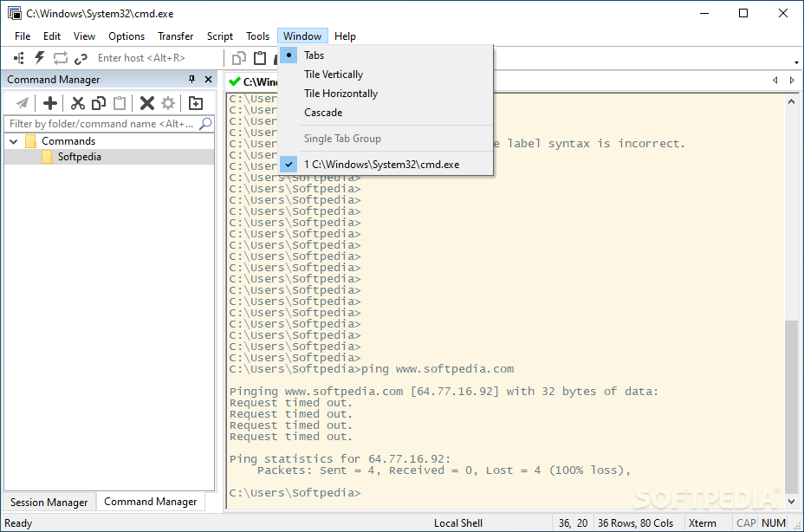
Task: Choose Tile Vertically
Action: tap(386, 75)
